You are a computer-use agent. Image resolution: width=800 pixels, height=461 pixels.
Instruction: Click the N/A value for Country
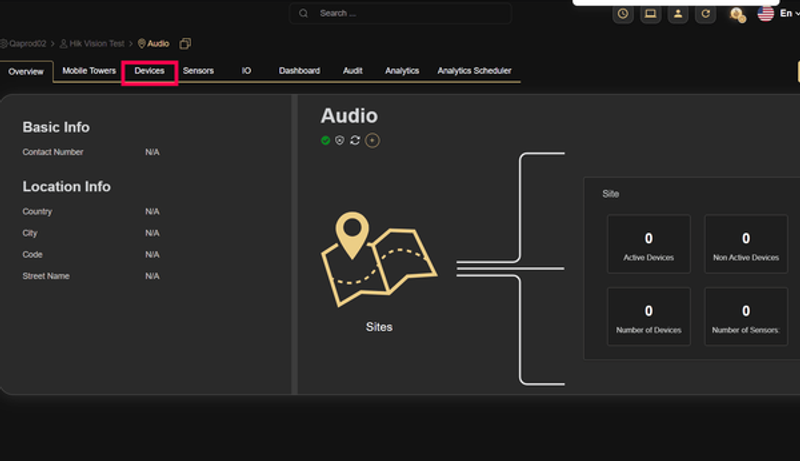[x=152, y=212]
